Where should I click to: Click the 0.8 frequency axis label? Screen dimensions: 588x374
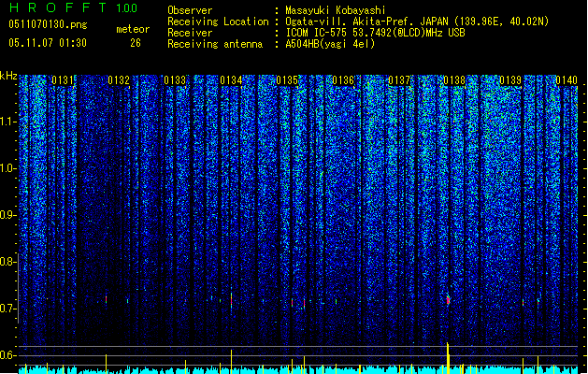click(x=7, y=262)
